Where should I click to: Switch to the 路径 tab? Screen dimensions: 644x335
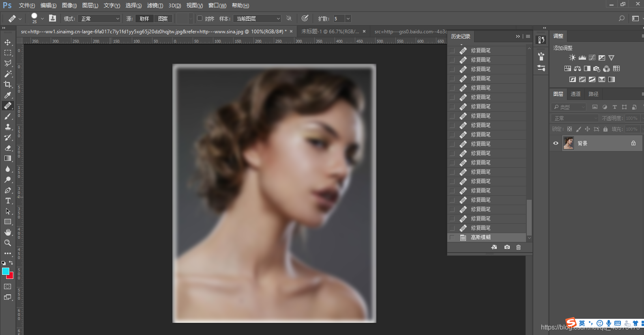[x=593, y=94]
